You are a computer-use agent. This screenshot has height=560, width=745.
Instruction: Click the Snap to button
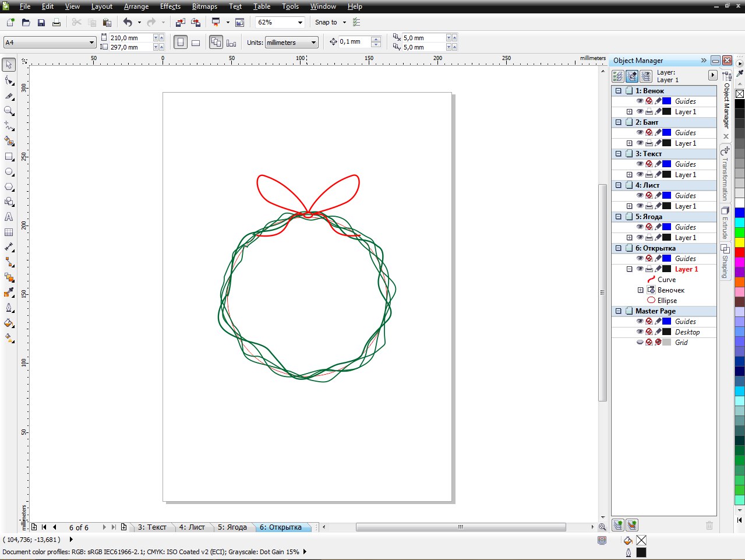[326, 22]
